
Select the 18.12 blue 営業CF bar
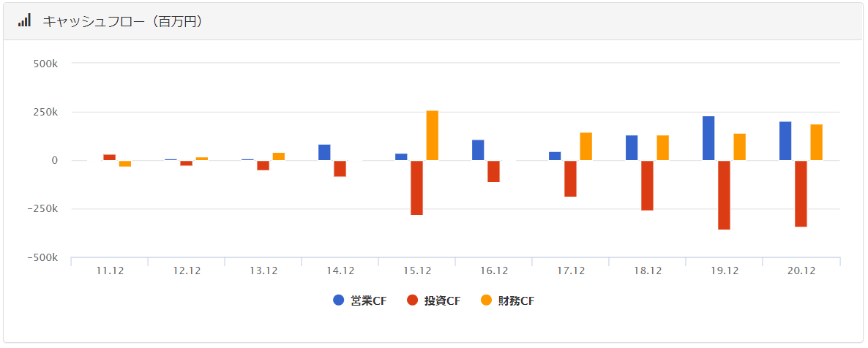(632, 148)
